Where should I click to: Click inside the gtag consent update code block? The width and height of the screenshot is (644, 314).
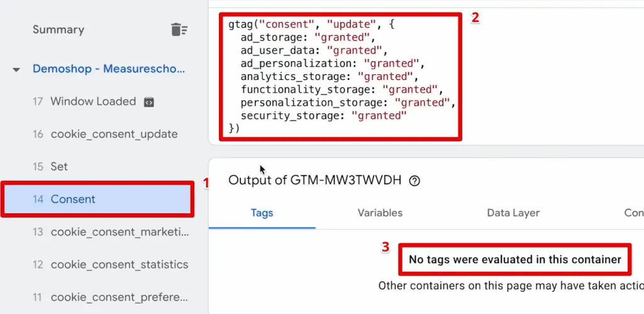[340, 76]
